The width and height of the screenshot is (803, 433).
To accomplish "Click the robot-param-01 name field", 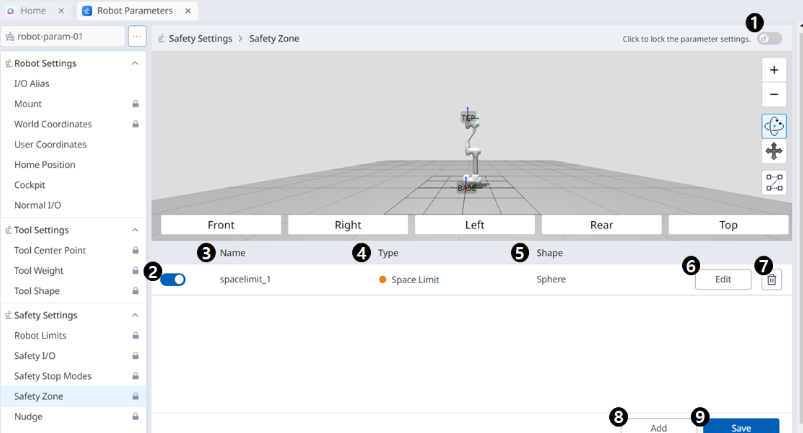I will (64, 36).
